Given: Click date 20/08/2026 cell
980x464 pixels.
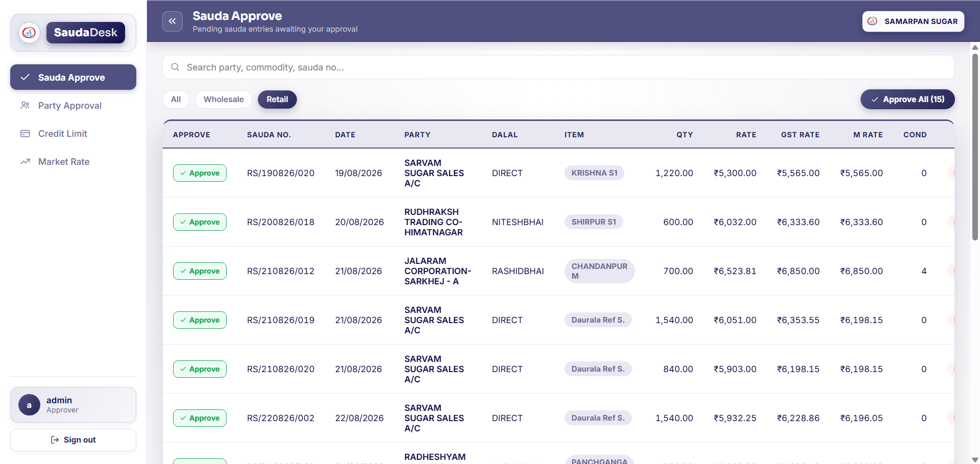Looking at the screenshot, I should point(359,222).
